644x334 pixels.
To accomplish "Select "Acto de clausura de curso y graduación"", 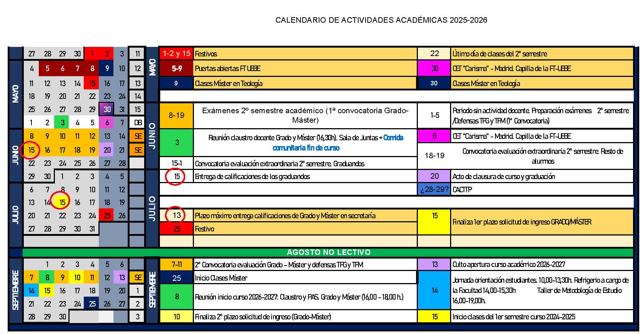I will point(503,177).
